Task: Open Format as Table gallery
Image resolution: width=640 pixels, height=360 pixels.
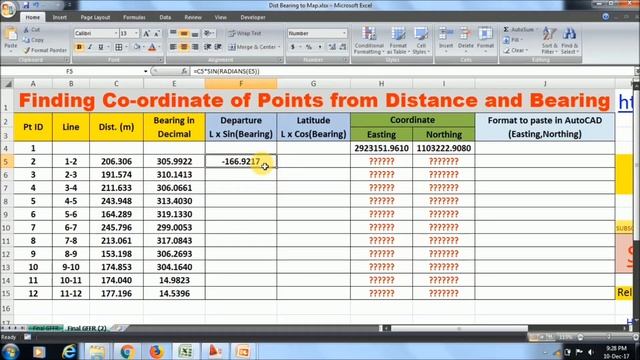Action: tap(398, 40)
